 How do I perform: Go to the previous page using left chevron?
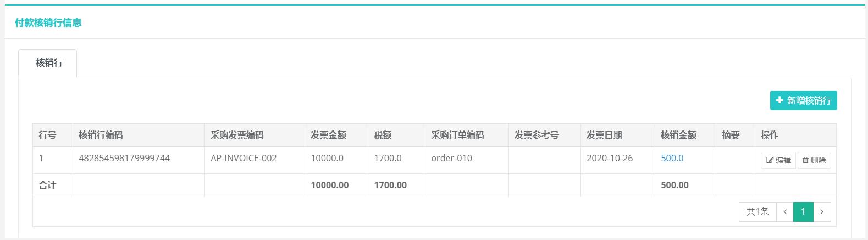pyautogui.click(x=785, y=212)
